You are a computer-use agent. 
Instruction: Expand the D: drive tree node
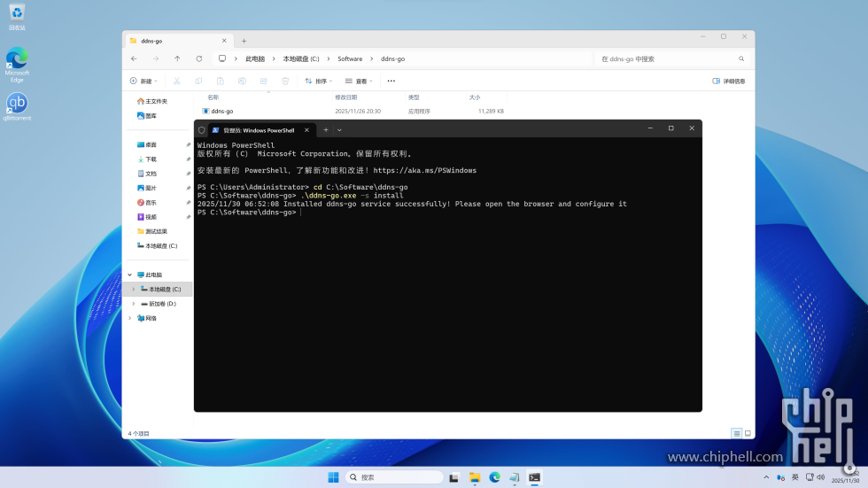[134, 304]
